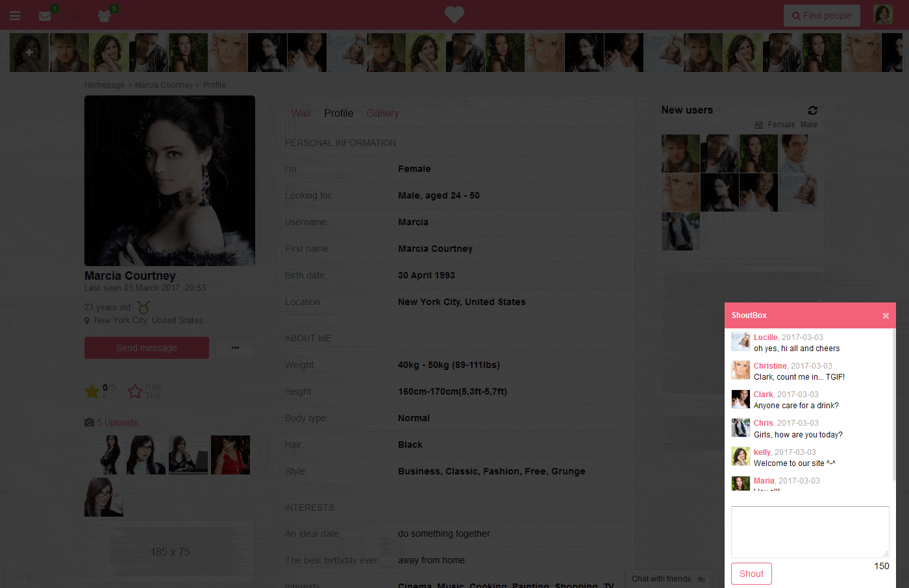Click the white heart logo
Screen dimensions: 909x588
[x=454, y=14]
